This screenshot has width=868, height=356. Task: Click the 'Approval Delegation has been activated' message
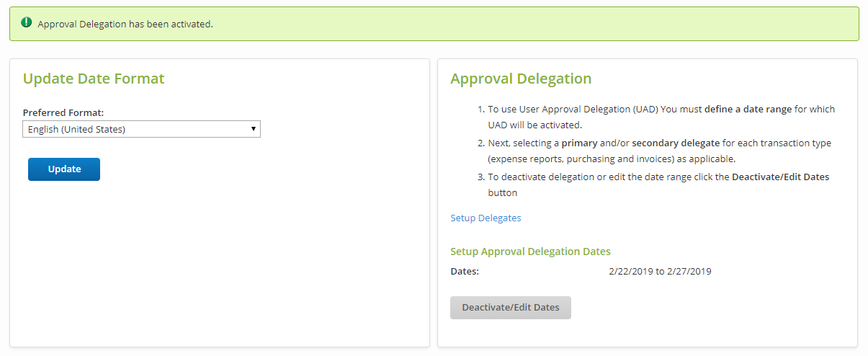click(x=125, y=25)
